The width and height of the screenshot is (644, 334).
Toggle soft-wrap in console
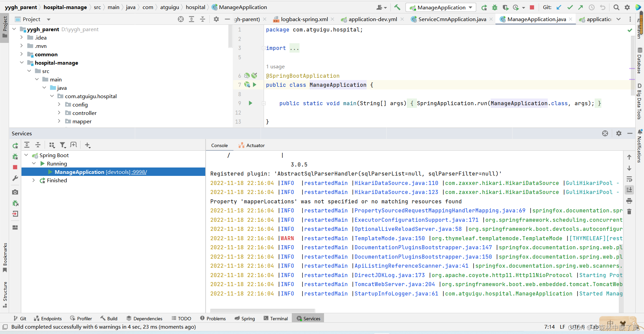[x=629, y=179]
